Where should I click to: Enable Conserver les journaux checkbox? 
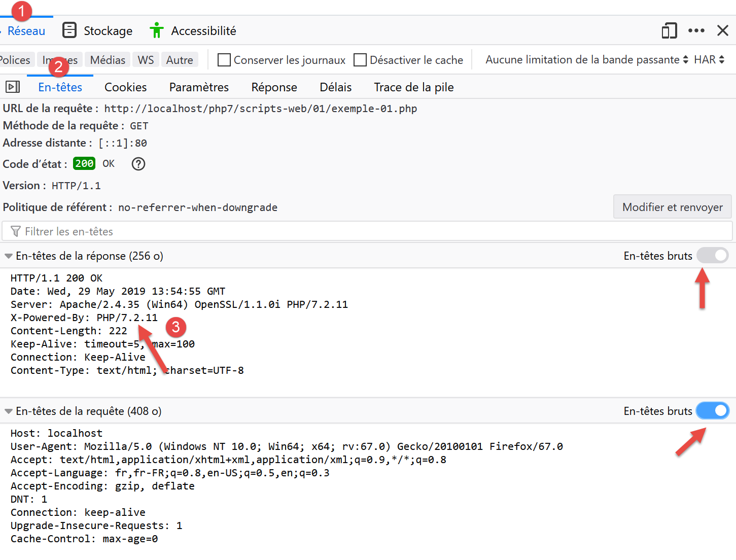point(224,60)
